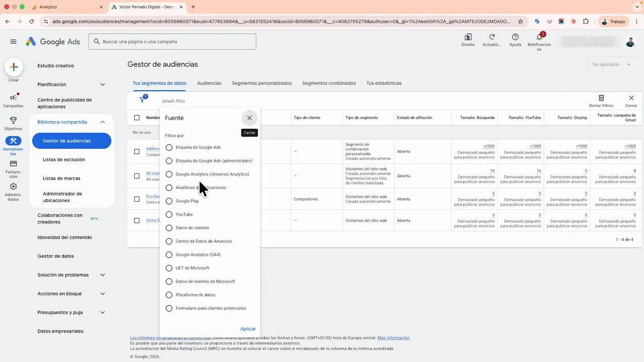Select Etiqueta de Google Ads radio
644x362 pixels.
pos(169,147)
